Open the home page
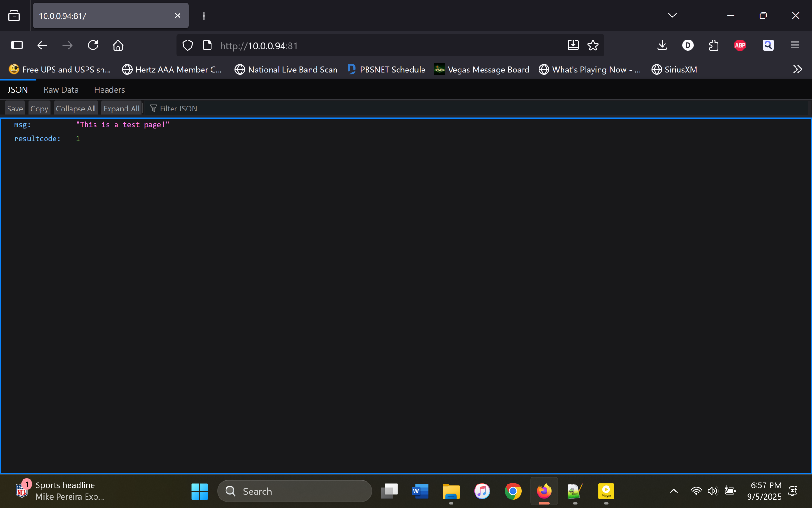The image size is (812, 508). [x=118, y=45]
